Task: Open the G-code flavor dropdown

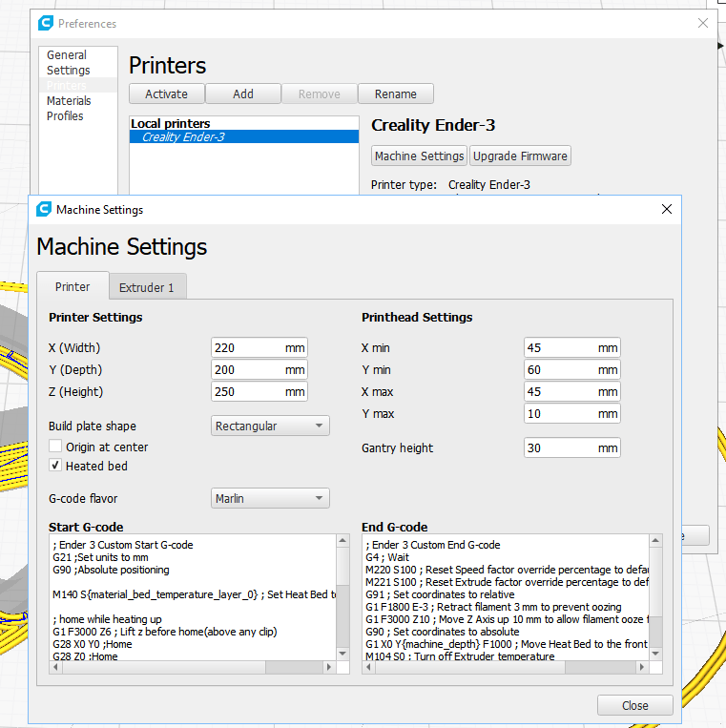Action: pyautogui.click(x=270, y=498)
